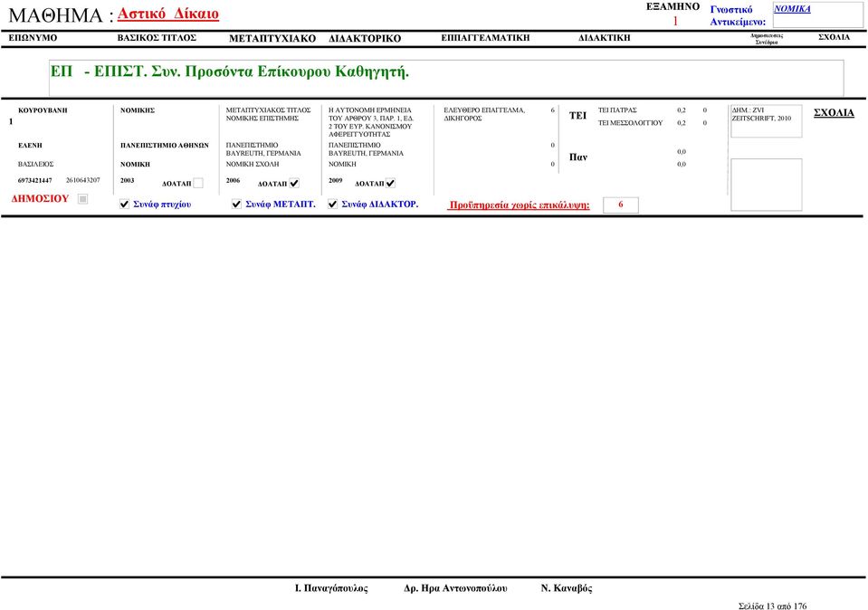This screenshot has width=868, height=610.
Task: Click the ΤΕΙ ΠΑΤΡΑΣ teaching entry
Action: tap(617, 110)
